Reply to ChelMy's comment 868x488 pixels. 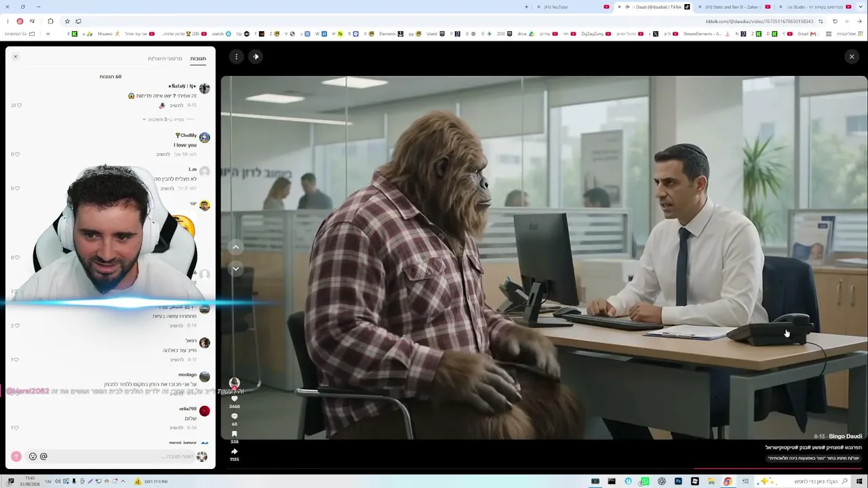(163, 154)
